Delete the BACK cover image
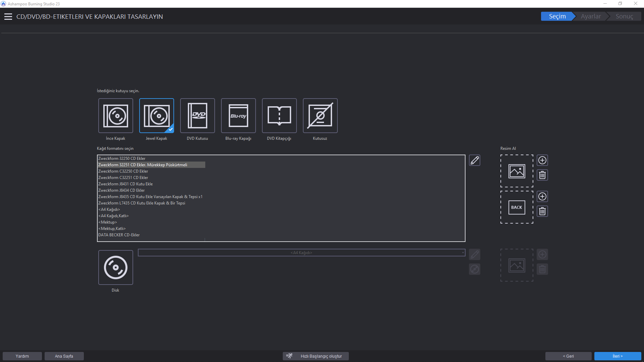644x362 pixels. [x=542, y=211]
